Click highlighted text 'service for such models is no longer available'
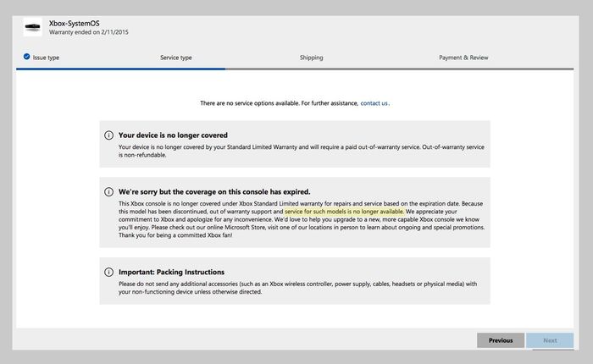593x364 pixels. [x=344, y=212]
